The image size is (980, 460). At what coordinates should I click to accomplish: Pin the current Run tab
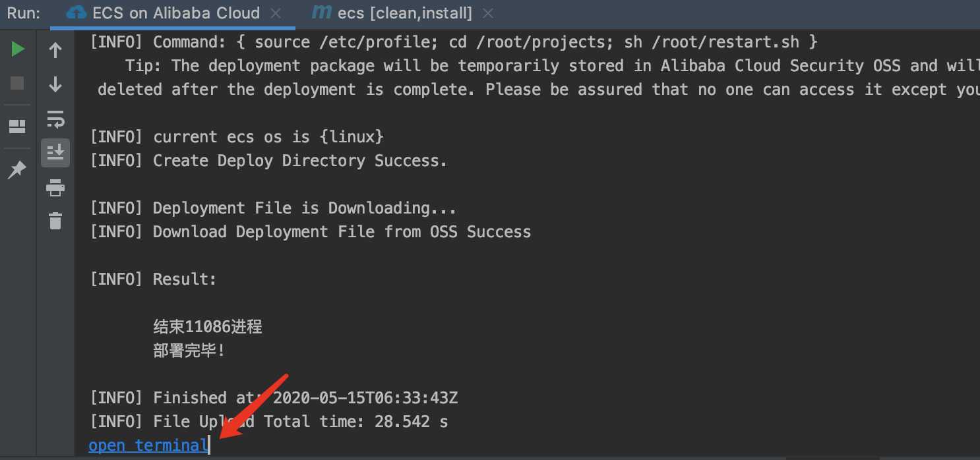tap(16, 170)
